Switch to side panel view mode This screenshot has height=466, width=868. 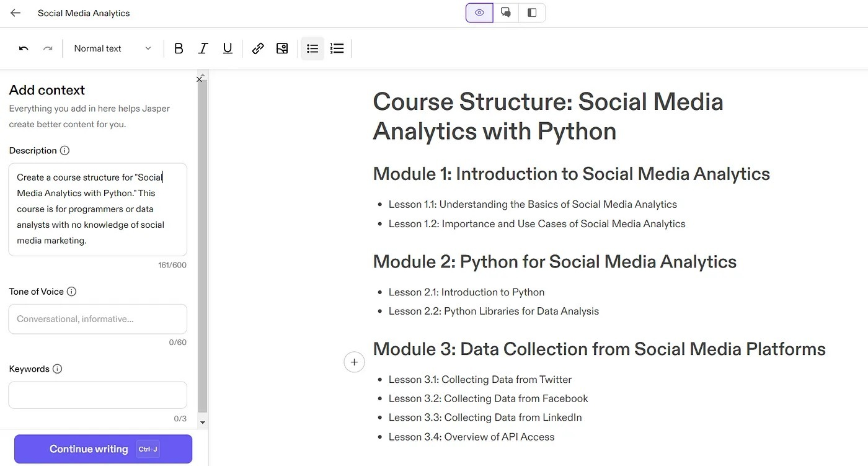tap(532, 12)
